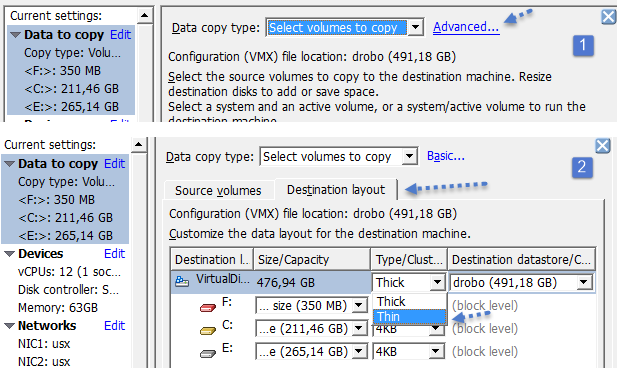
Task: Close the bottom panel with X button
Action: 602,146
